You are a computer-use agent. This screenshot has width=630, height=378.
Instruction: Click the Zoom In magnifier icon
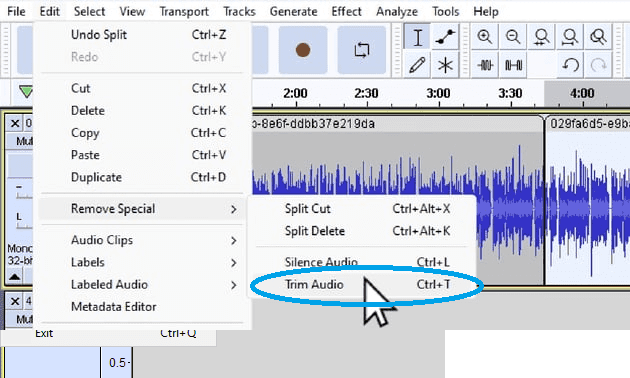pos(485,37)
